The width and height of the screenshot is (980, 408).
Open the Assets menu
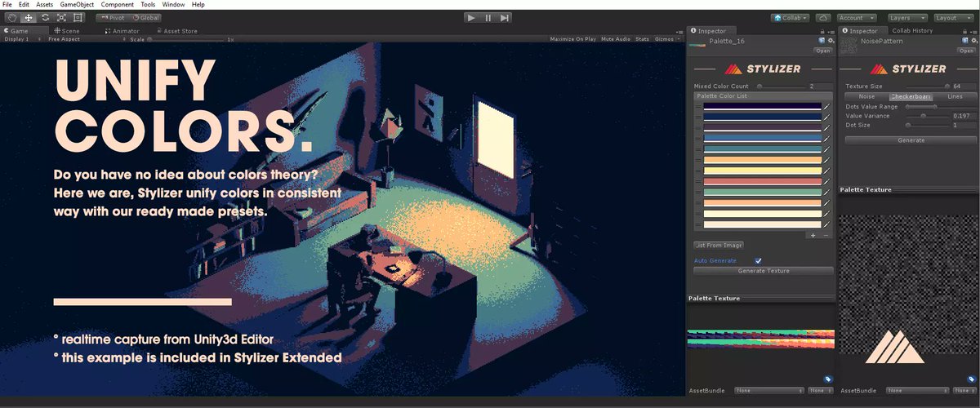pos(44,4)
